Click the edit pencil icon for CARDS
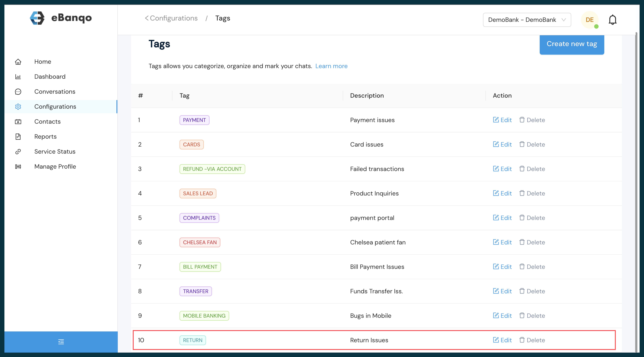 point(496,144)
